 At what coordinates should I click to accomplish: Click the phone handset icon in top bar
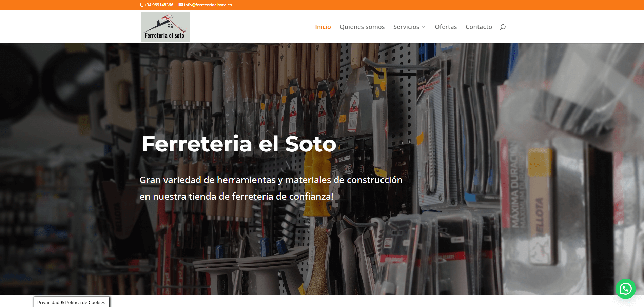(x=141, y=5)
